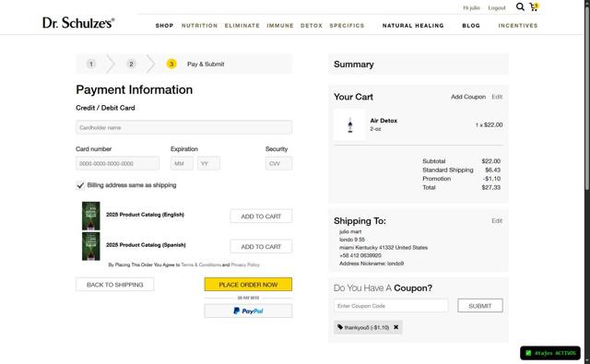Open the DETOX menu
This screenshot has height=364, width=590.
click(312, 26)
